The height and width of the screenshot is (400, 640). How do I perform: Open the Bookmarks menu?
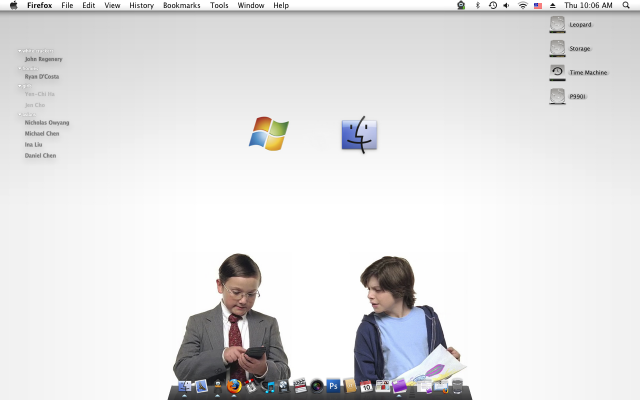pyautogui.click(x=182, y=5)
